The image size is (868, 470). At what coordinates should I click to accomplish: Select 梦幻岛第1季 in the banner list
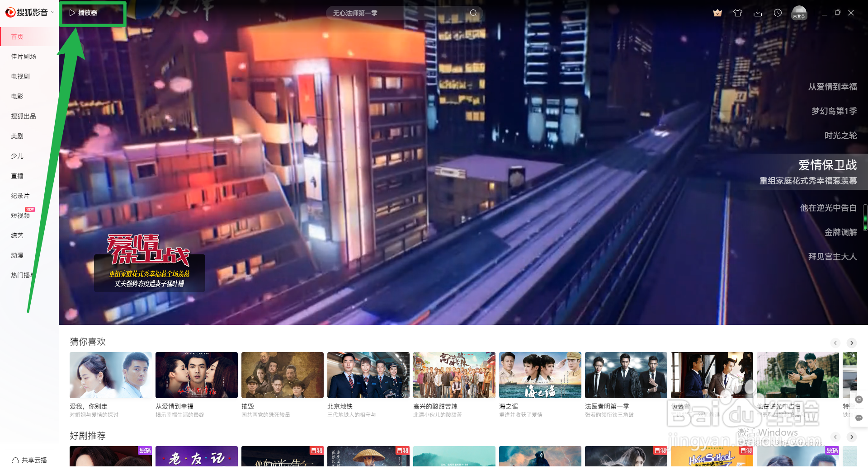pyautogui.click(x=834, y=111)
